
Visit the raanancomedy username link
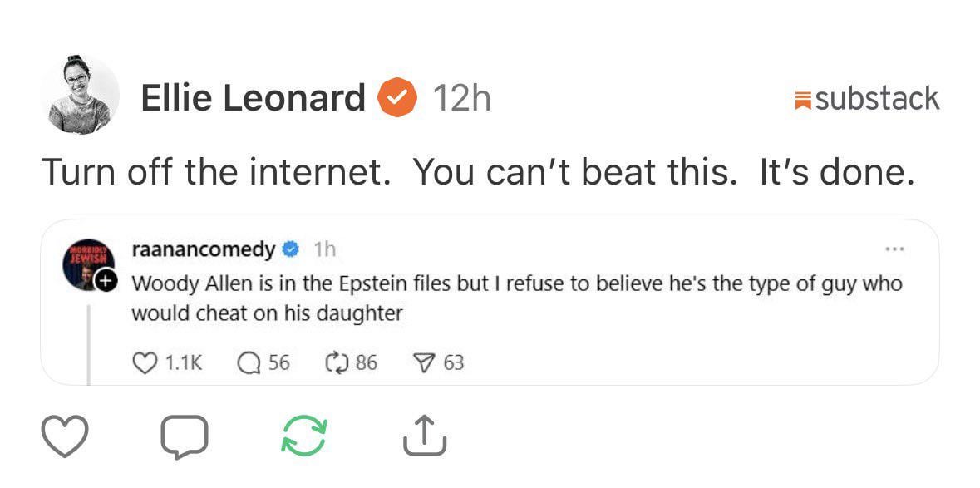204,249
